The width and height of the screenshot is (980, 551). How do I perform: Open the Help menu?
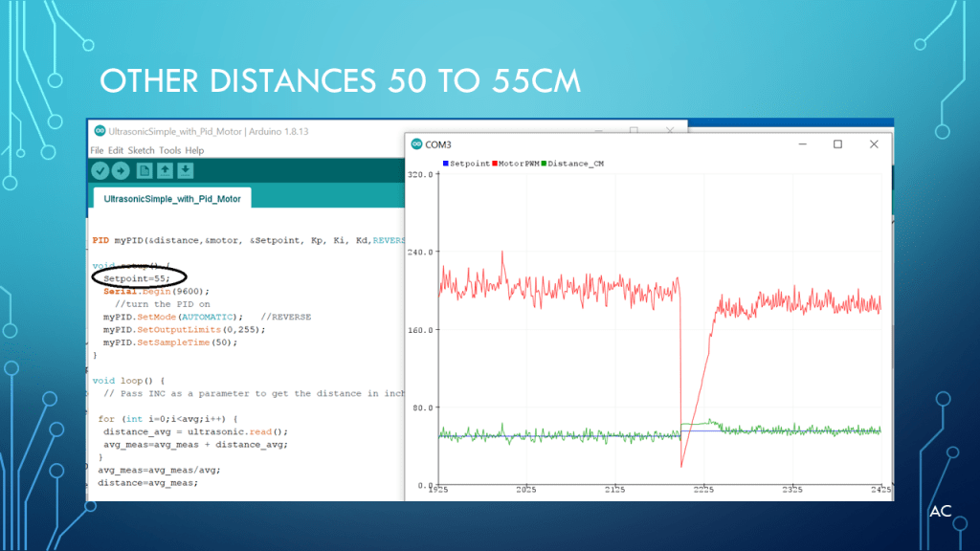194,150
